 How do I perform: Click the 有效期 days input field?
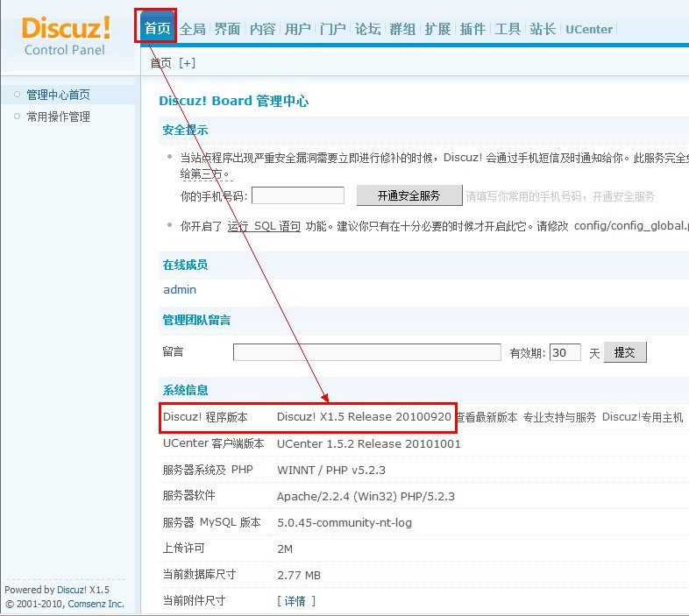click(565, 352)
